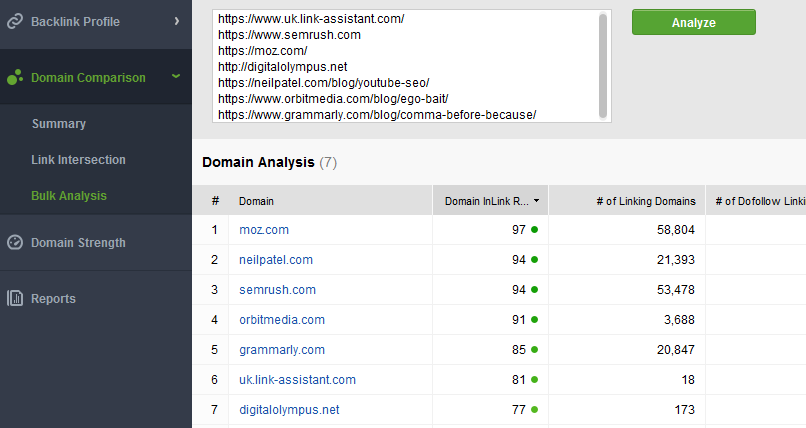Open the semrush.com domain link
806x428 pixels.
click(277, 290)
